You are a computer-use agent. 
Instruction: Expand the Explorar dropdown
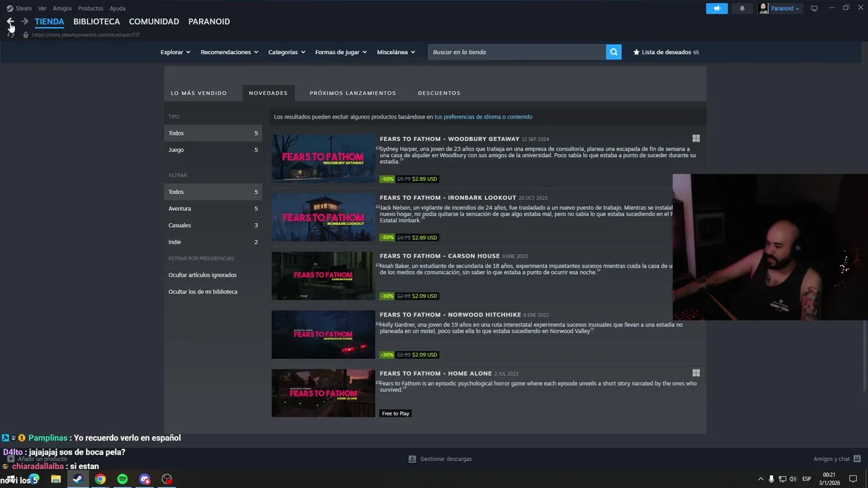coord(176,52)
